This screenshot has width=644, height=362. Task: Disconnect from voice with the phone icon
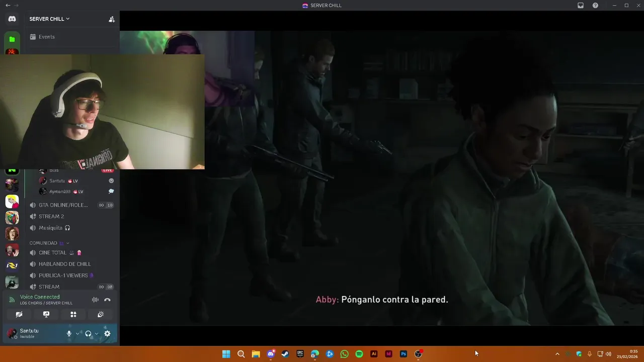click(107, 300)
